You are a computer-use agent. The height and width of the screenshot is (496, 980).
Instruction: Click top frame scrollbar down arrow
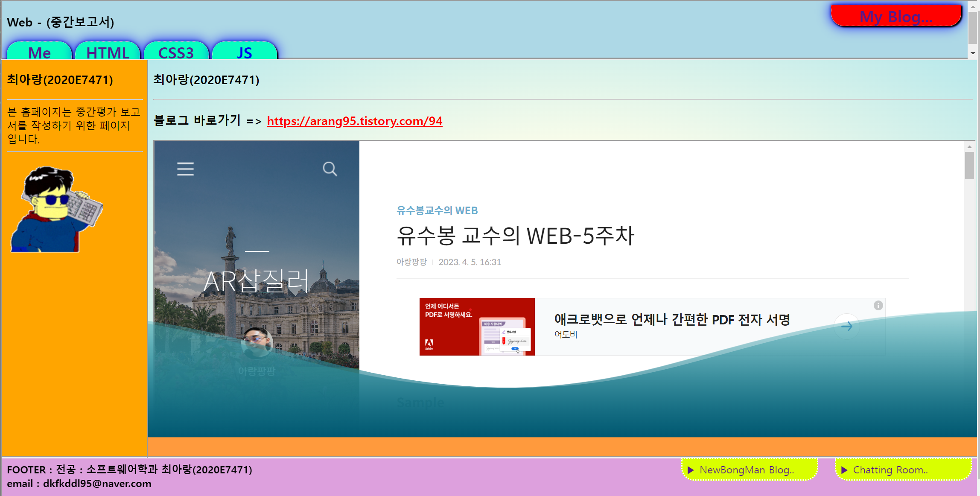(973, 53)
